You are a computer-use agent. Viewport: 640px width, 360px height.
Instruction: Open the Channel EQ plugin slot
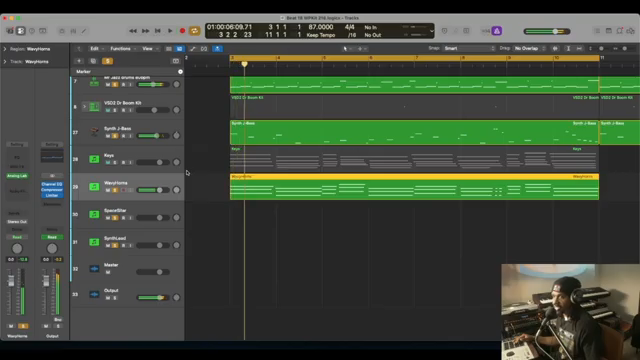(52, 184)
